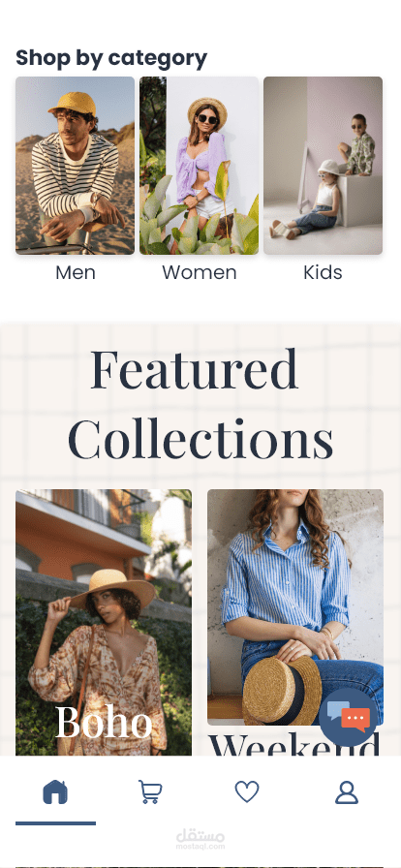Screen dimensions: 401x868
Task: Click the Kids category label
Action: tap(323, 272)
